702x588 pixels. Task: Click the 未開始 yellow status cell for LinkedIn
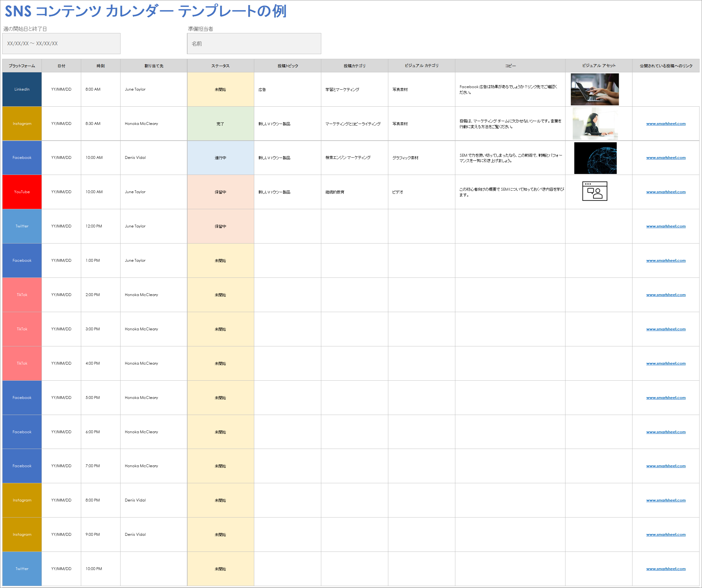click(220, 89)
